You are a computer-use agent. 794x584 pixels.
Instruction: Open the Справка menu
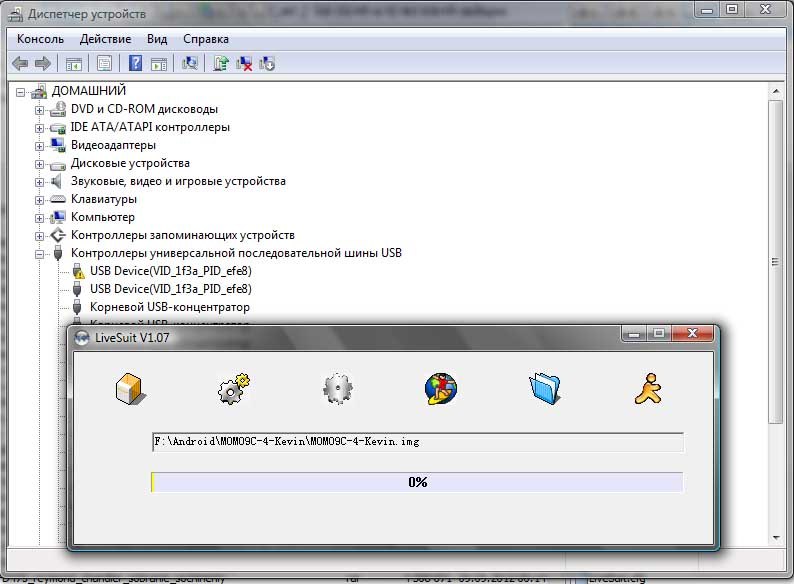[206, 39]
